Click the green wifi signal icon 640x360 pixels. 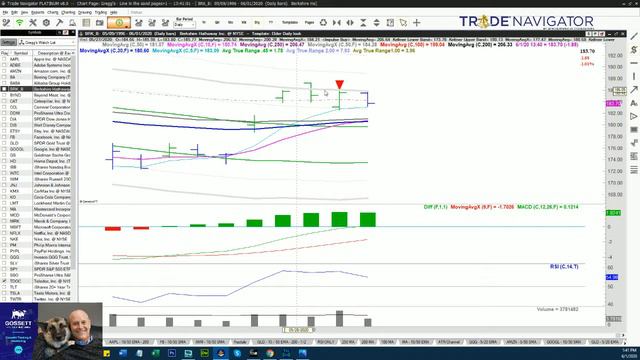pyautogui.click(x=19, y=23)
